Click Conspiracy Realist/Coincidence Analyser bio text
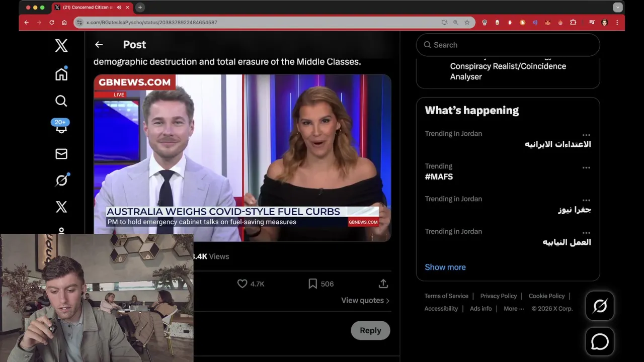This screenshot has height=362, width=644. click(508, 71)
